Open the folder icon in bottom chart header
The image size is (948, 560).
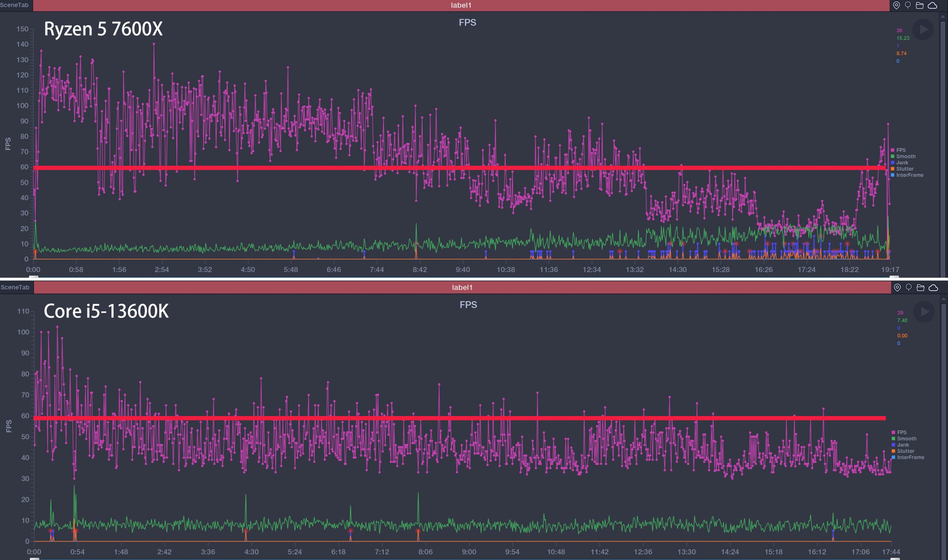[x=921, y=288]
